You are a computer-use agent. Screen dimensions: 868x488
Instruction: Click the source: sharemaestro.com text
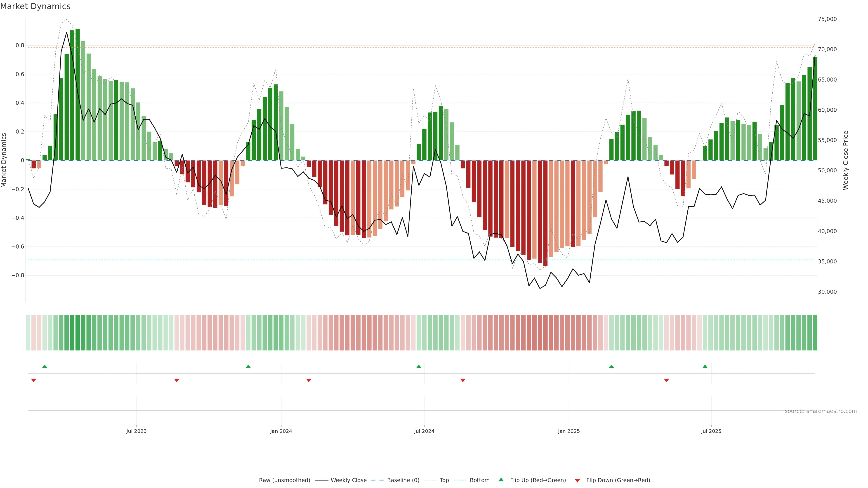coord(821,411)
